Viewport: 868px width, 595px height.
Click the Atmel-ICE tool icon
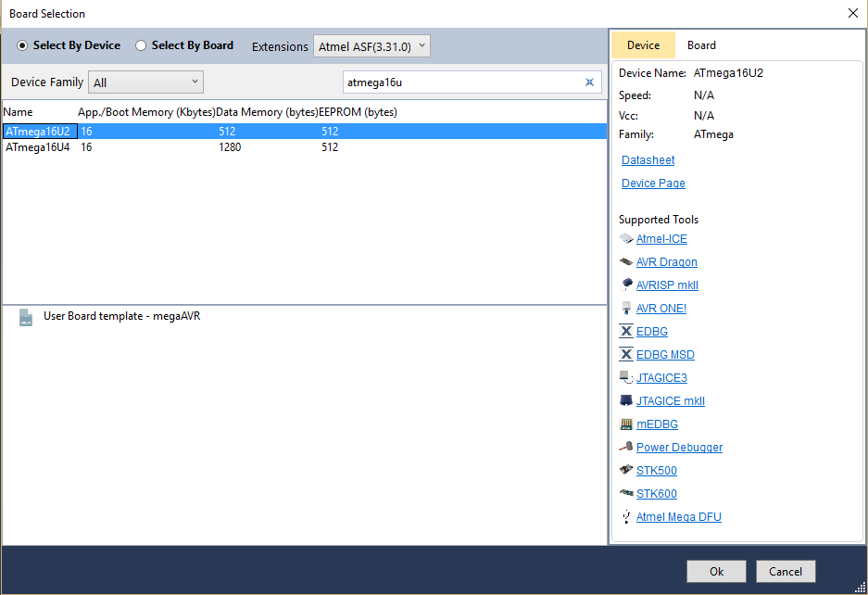tap(626, 239)
